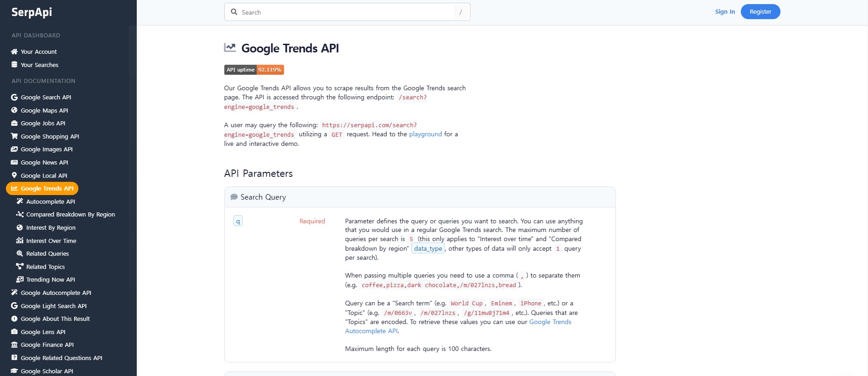Click the Your Account home icon
The height and width of the screenshot is (376, 868).
tap(14, 52)
